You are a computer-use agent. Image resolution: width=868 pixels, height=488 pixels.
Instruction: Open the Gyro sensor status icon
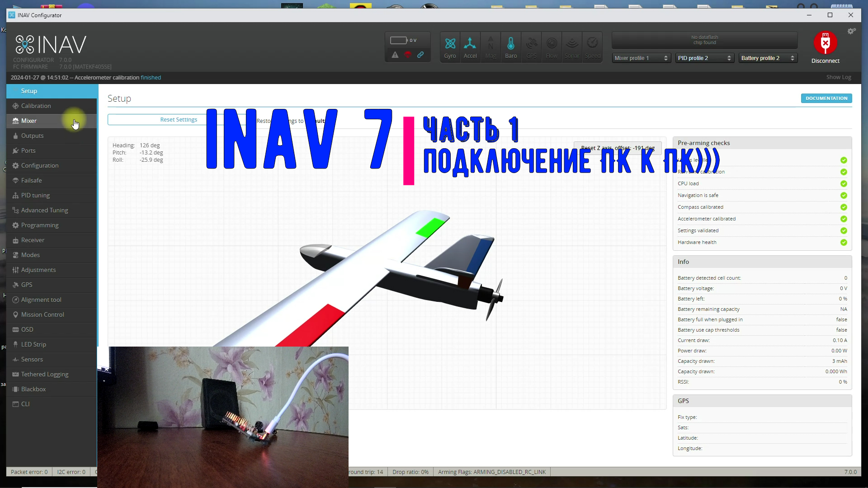(450, 47)
